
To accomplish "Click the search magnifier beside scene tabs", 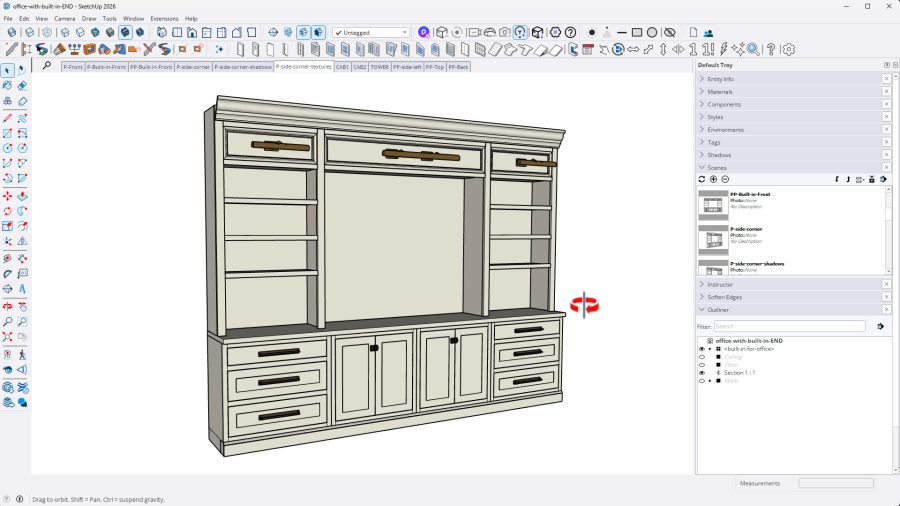I will coord(47,66).
